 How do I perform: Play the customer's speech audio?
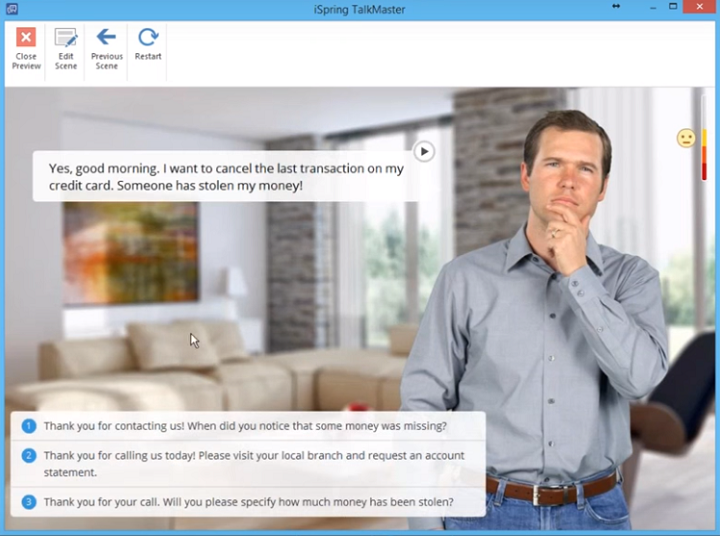(424, 151)
